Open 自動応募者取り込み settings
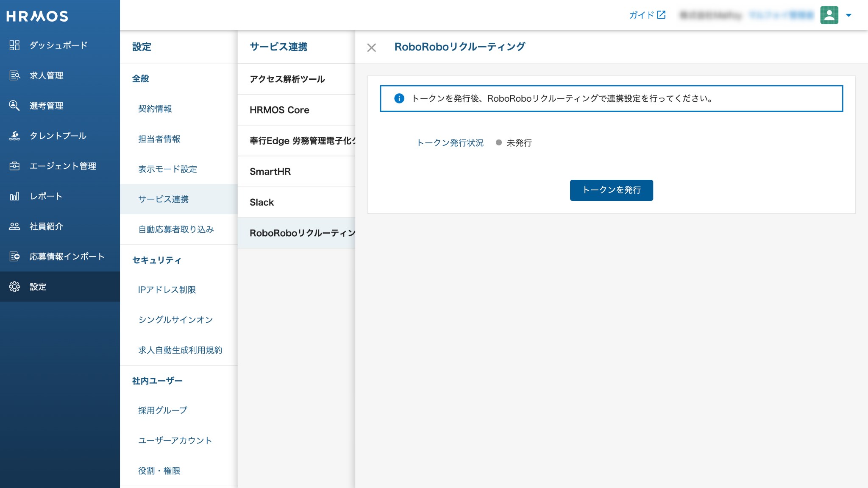This screenshot has height=488, width=868. 178,229
